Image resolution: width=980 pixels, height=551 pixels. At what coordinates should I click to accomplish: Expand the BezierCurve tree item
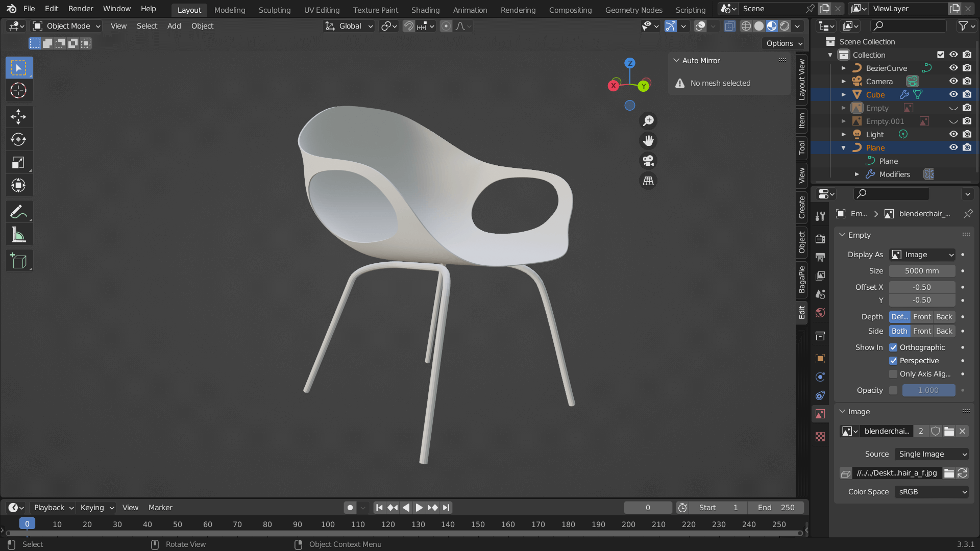[843, 68]
